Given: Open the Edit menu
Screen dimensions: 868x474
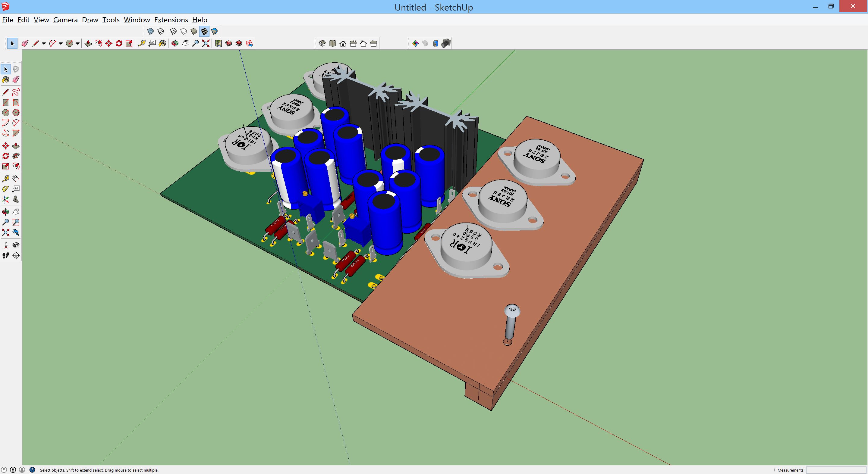Looking at the screenshot, I should tap(23, 20).
